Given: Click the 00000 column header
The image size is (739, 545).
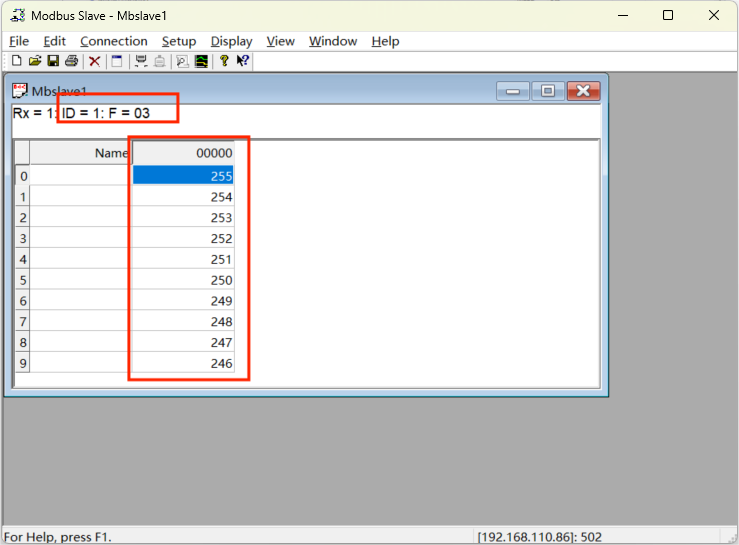Looking at the screenshot, I should point(183,153).
